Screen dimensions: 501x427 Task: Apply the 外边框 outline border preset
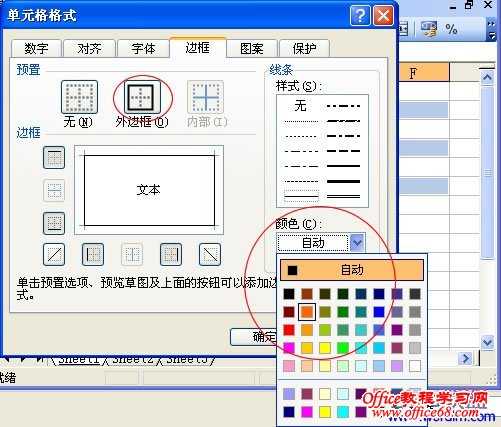coord(143,97)
